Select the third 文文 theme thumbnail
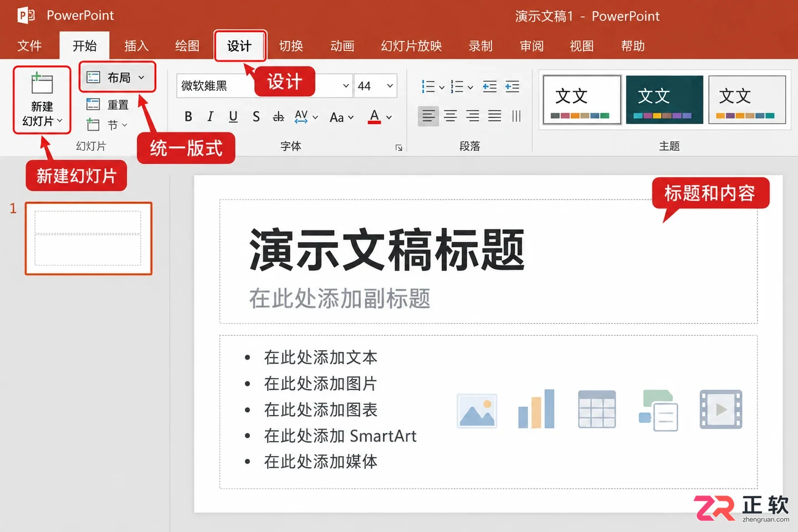The height and width of the screenshot is (532, 798). click(747, 100)
